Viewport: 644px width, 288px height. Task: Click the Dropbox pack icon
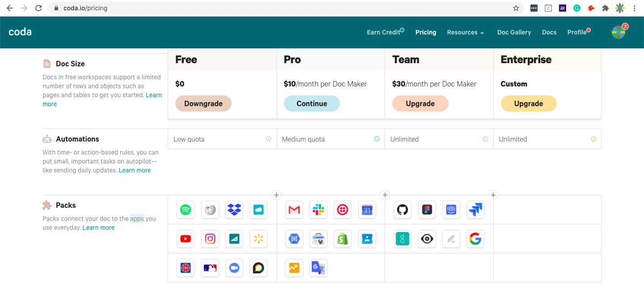pyautogui.click(x=234, y=210)
